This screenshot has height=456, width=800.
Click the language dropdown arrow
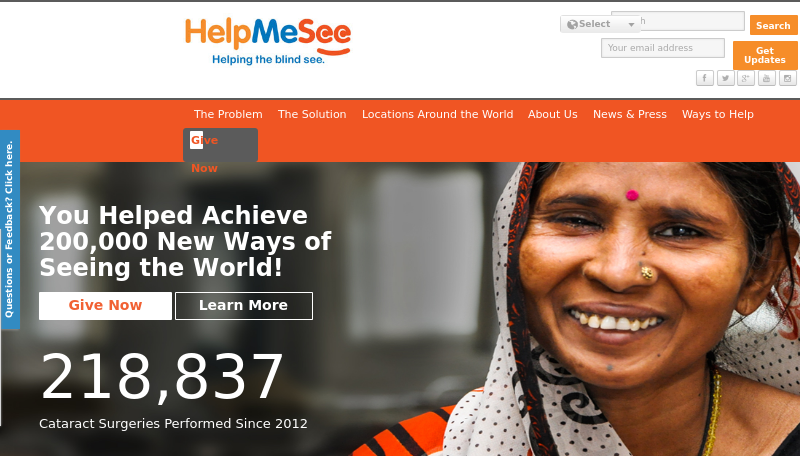(x=631, y=24)
